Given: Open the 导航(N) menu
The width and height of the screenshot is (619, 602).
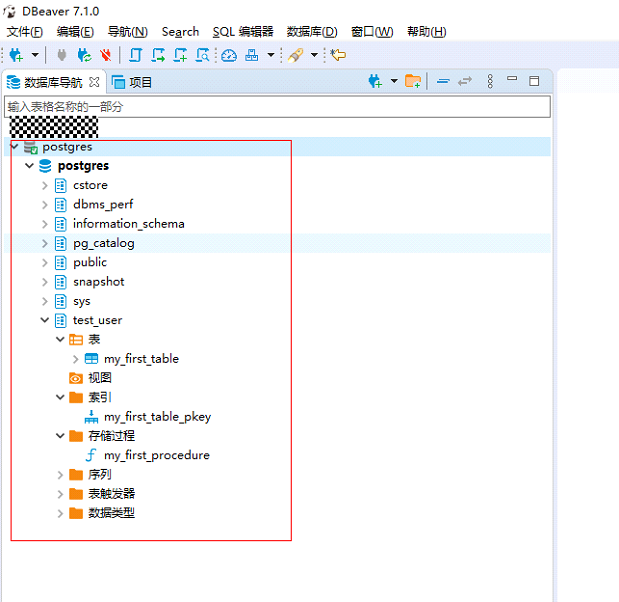Looking at the screenshot, I should click(128, 32).
